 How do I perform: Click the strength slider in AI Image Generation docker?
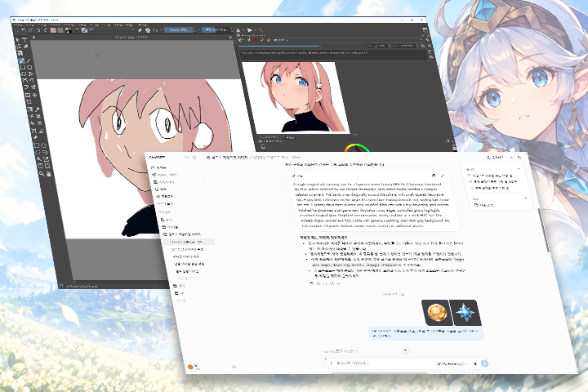pos(302,46)
